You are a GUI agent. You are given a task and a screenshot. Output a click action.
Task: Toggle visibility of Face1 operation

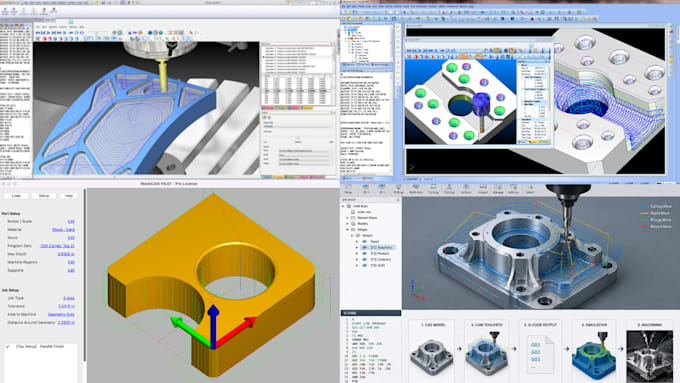coord(364,242)
